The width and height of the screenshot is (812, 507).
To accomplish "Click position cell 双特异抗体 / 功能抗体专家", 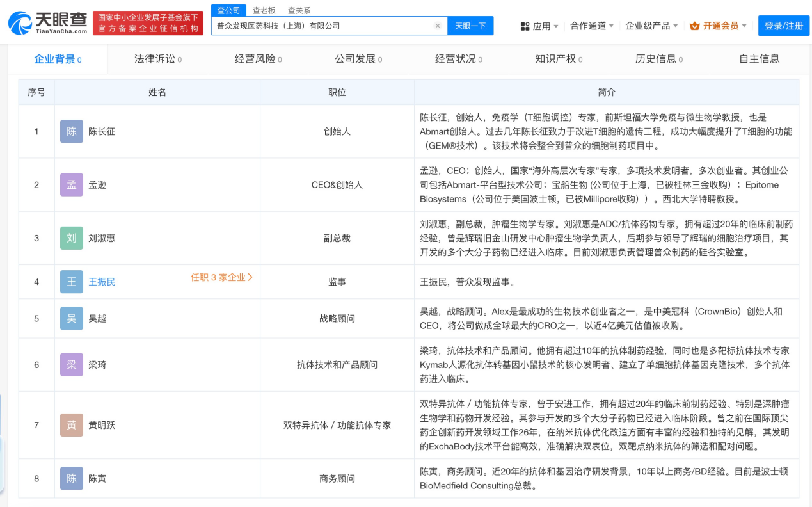I will [x=337, y=425].
